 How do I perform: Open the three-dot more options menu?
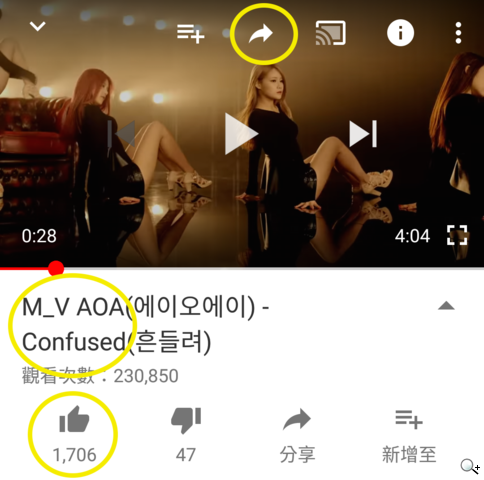pyautogui.click(x=458, y=33)
